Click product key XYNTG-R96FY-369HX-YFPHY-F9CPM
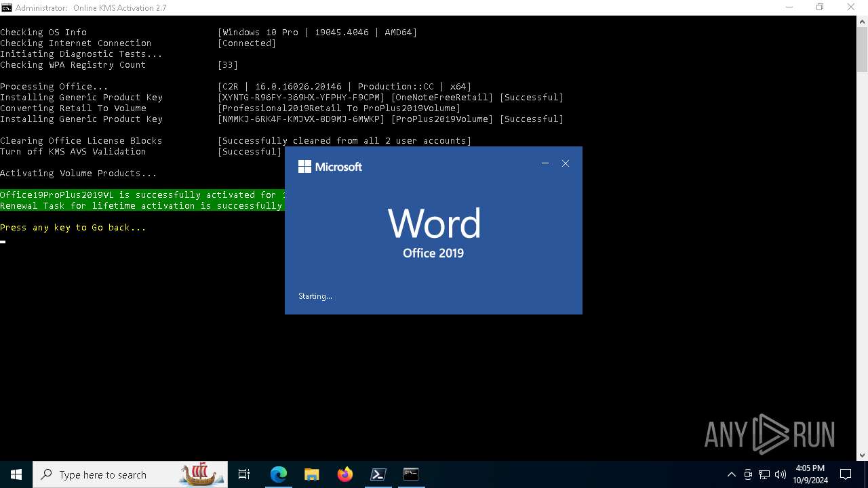 pyautogui.click(x=301, y=98)
